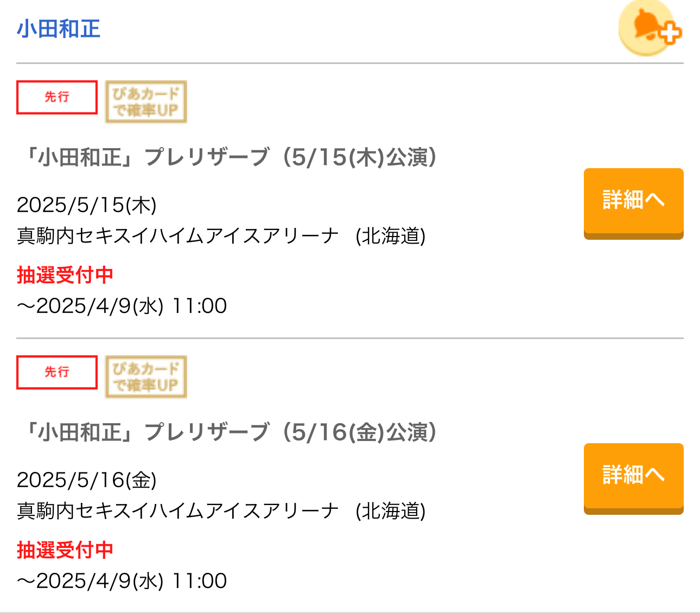Click the 先行 badge on 5/15 listing
Viewport: 700px width, 613px height.
pos(57,97)
